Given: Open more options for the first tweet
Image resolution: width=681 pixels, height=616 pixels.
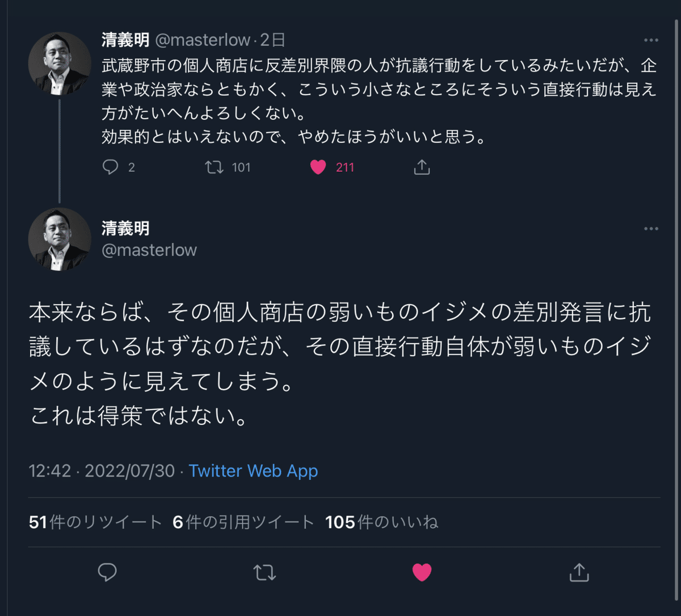Looking at the screenshot, I should pos(651,40).
